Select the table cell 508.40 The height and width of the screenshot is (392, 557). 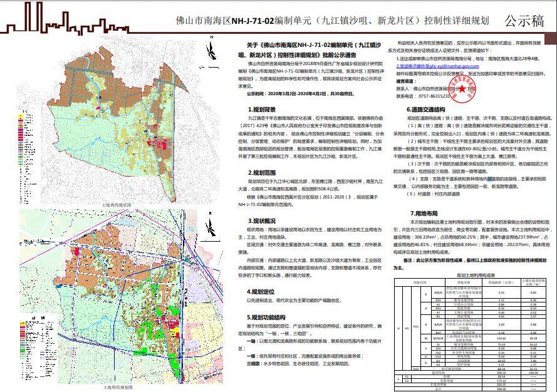tap(501, 389)
